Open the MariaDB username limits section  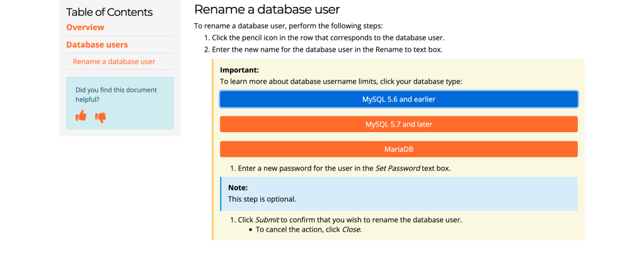coord(398,150)
